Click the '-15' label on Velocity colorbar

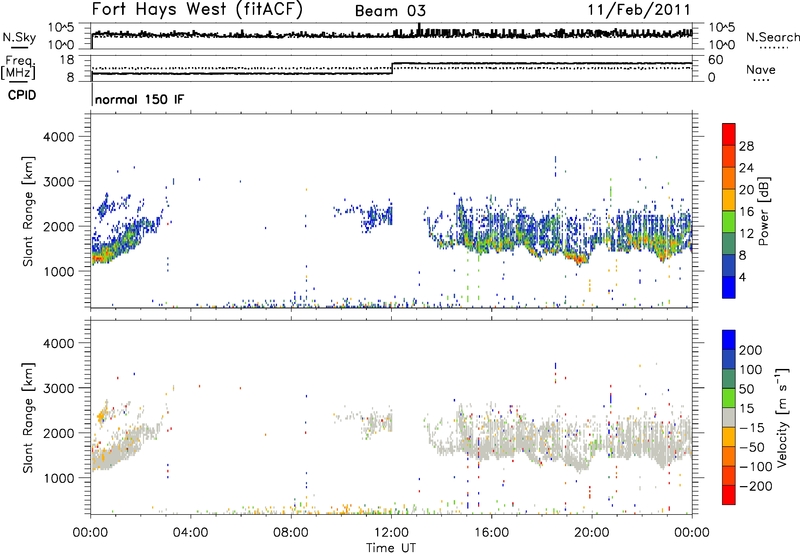pyautogui.click(x=752, y=428)
